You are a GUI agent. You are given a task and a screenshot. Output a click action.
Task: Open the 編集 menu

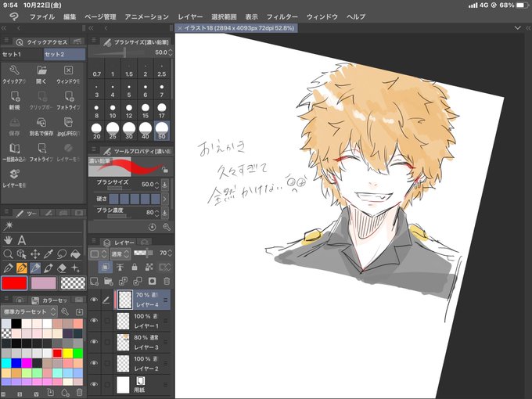pyautogui.click(x=70, y=16)
